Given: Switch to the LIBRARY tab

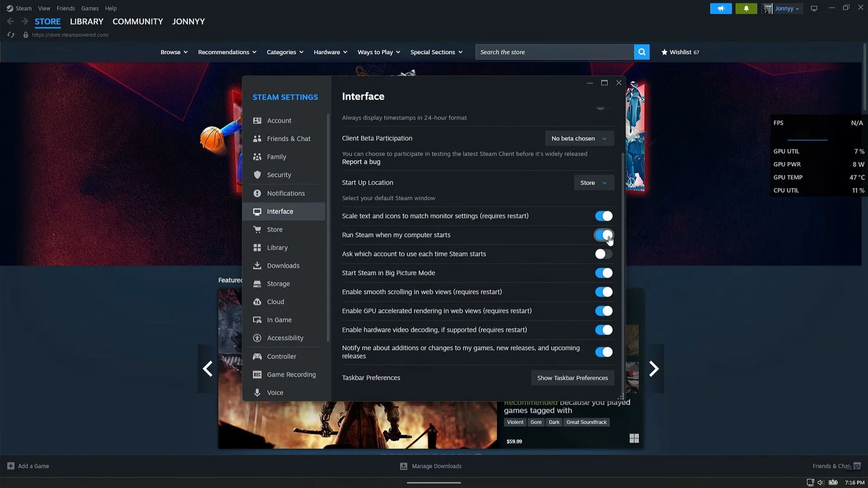Looking at the screenshot, I should tap(86, 21).
